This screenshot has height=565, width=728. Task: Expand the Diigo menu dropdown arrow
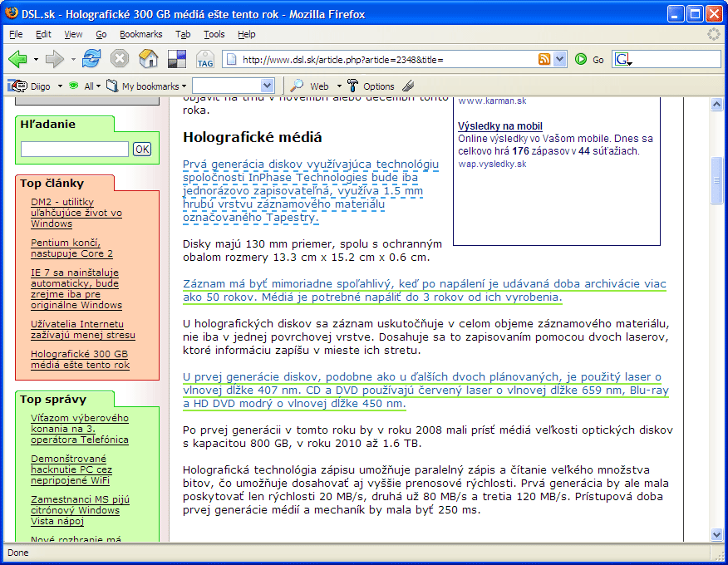point(60,86)
